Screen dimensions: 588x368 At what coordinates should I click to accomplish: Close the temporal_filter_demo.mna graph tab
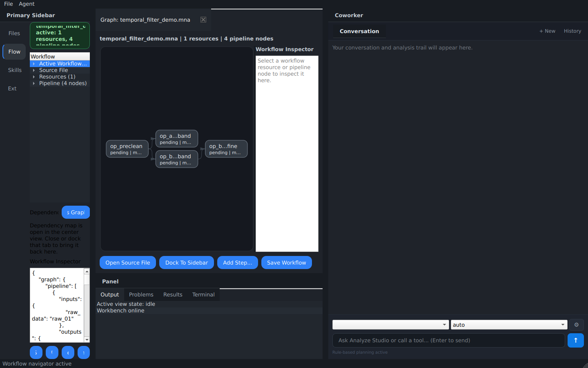203,20
